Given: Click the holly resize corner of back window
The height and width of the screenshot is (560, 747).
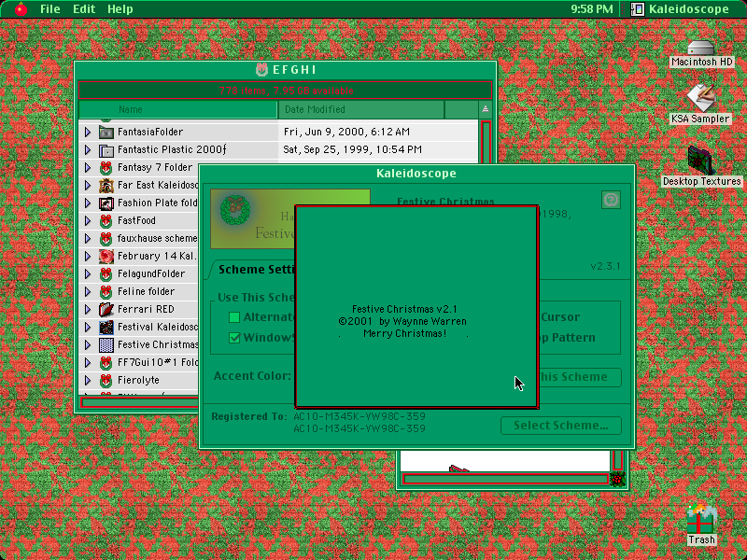Looking at the screenshot, I should (618, 479).
